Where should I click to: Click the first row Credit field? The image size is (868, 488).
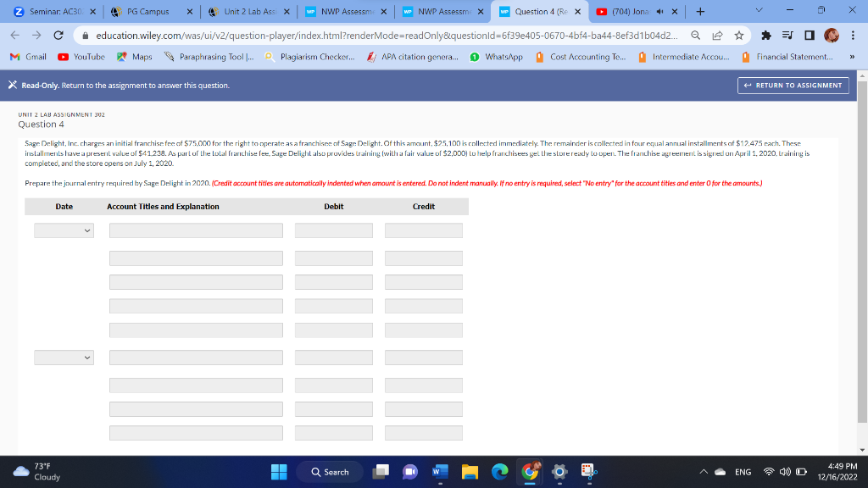coord(424,230)
